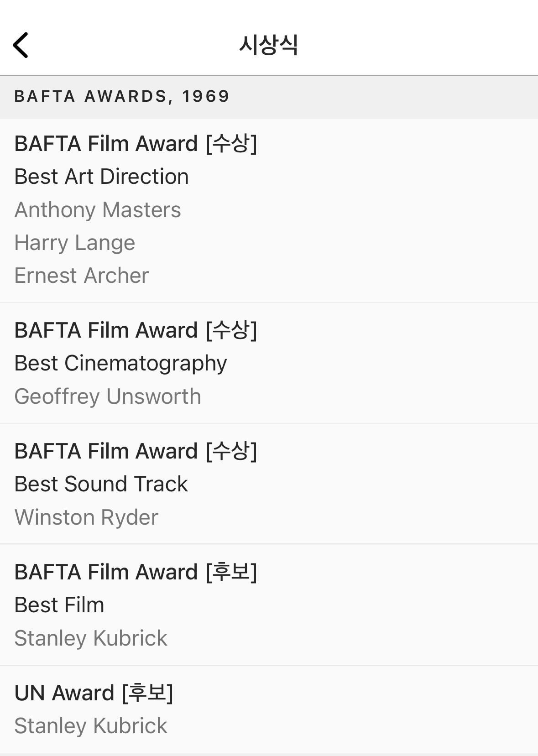Open Winston Ryder's profile
The image size is (538, 756).
[86, 517]
